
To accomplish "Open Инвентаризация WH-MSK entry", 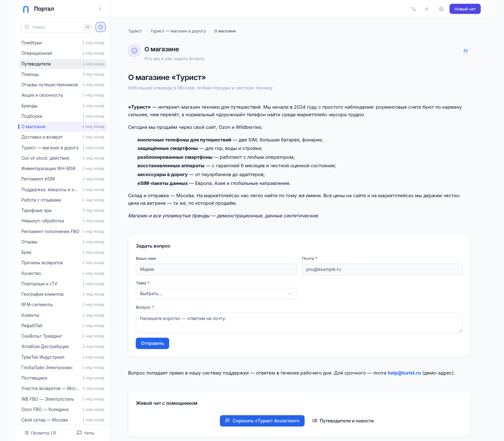I will [63, 169].
